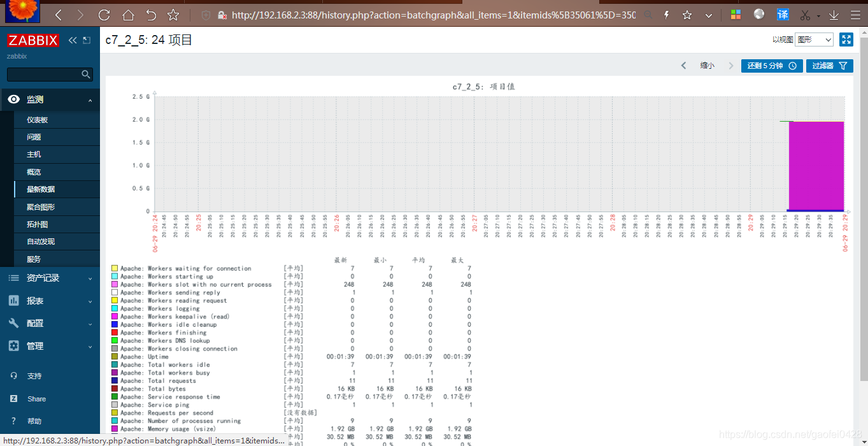Shift time period back with left chevron
Screen dimensions: 868x446
pyautogui.click(x=684, y=66)
